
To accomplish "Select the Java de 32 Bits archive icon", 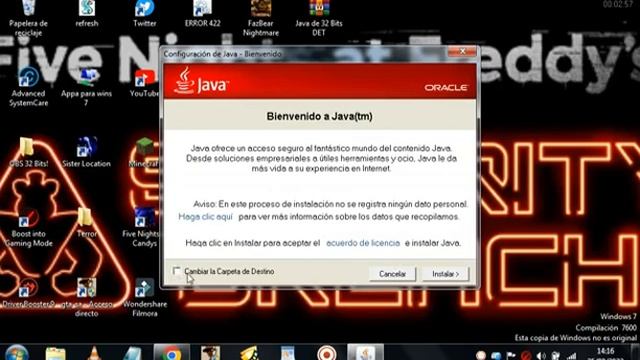I will coord(319,18).
